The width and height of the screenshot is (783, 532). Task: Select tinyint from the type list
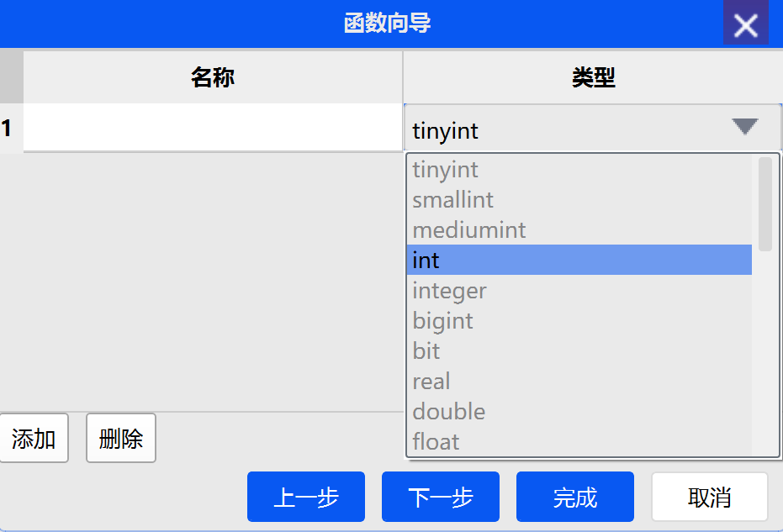click(579, 170)
